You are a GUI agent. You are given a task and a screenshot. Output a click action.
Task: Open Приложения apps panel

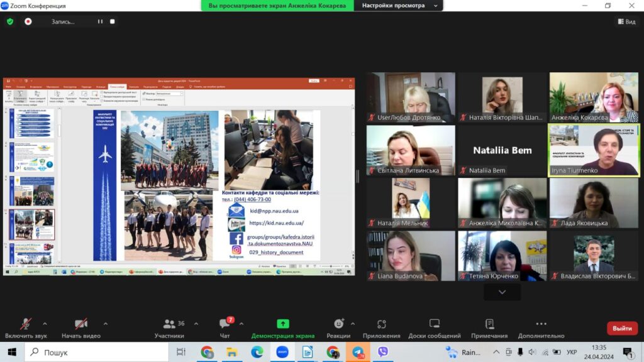(381, 324)
